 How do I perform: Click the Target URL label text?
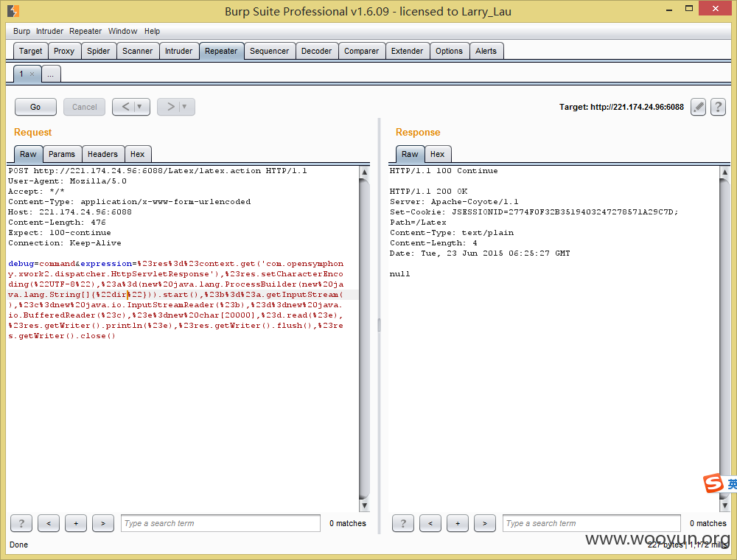(621, 107)
